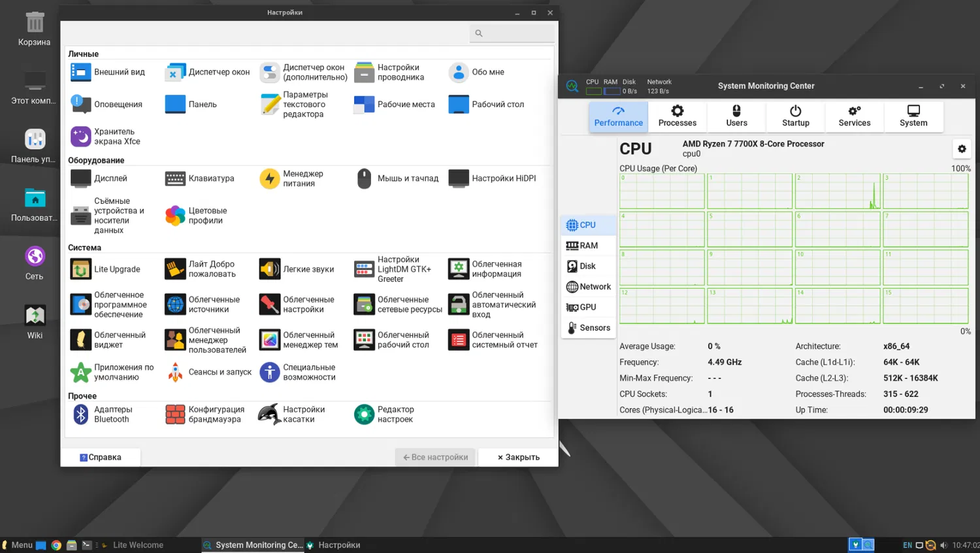Viewport: 980px width, 553px height.
Task: Open the Рабочие места workspaces settings
Action: pyautogui.click(x=395, y=104)
